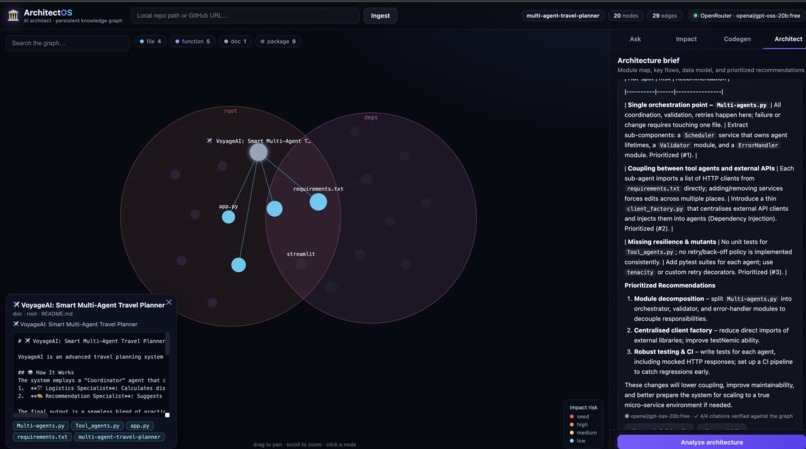Click the Ingest button
This screenshot has width=806, height=449.
[380, 15]
